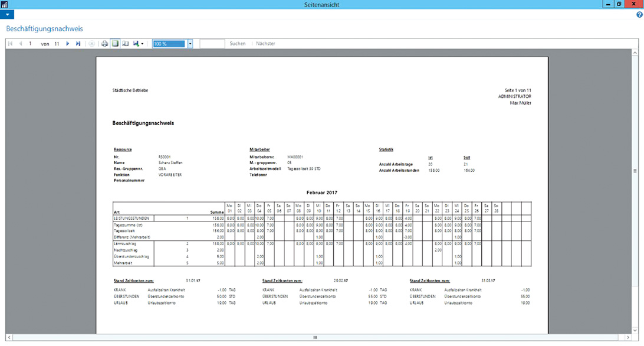The height and width of the screenshot is (346, 644).
Task: Click the Nächster link
Action: coord(265,44)
